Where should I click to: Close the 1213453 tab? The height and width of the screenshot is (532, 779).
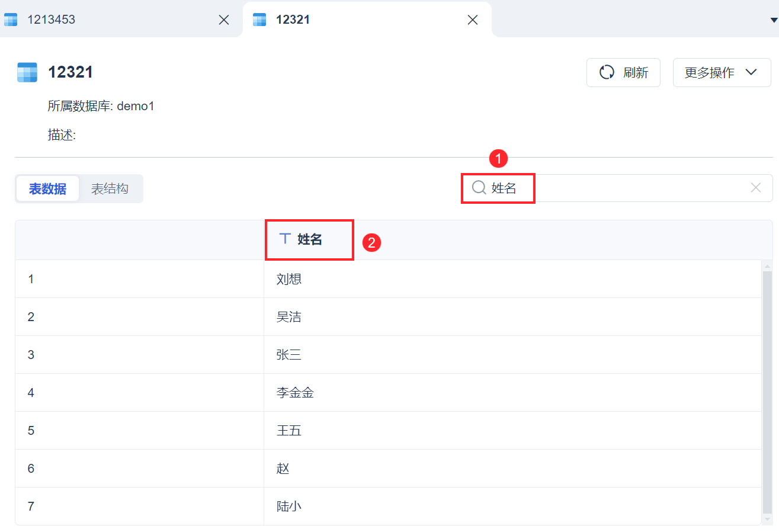tap(224, 20)
